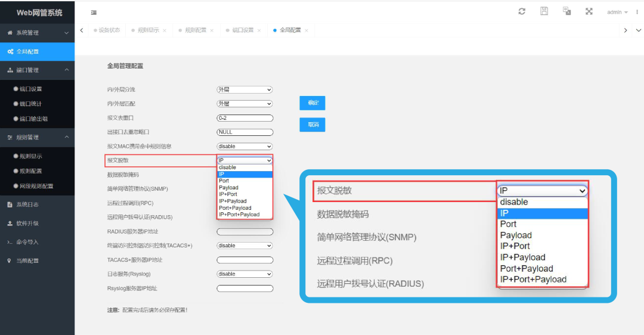Click the TACACS+服务器IP地址 label

point(135,260)
